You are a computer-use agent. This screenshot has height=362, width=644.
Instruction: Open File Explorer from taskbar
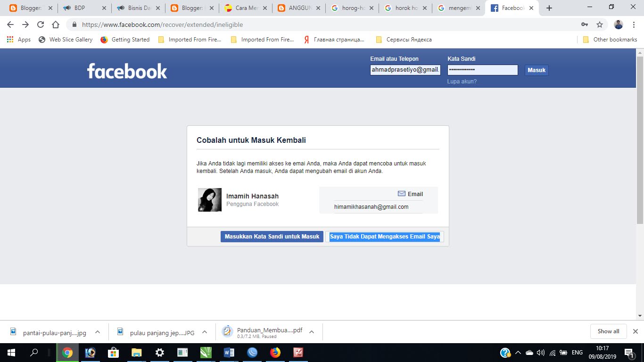click(136, 353)
